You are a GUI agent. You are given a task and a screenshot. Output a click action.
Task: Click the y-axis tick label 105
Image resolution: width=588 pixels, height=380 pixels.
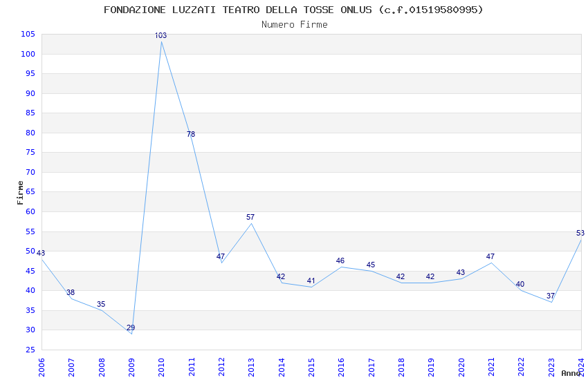click(x=28, y=34)
